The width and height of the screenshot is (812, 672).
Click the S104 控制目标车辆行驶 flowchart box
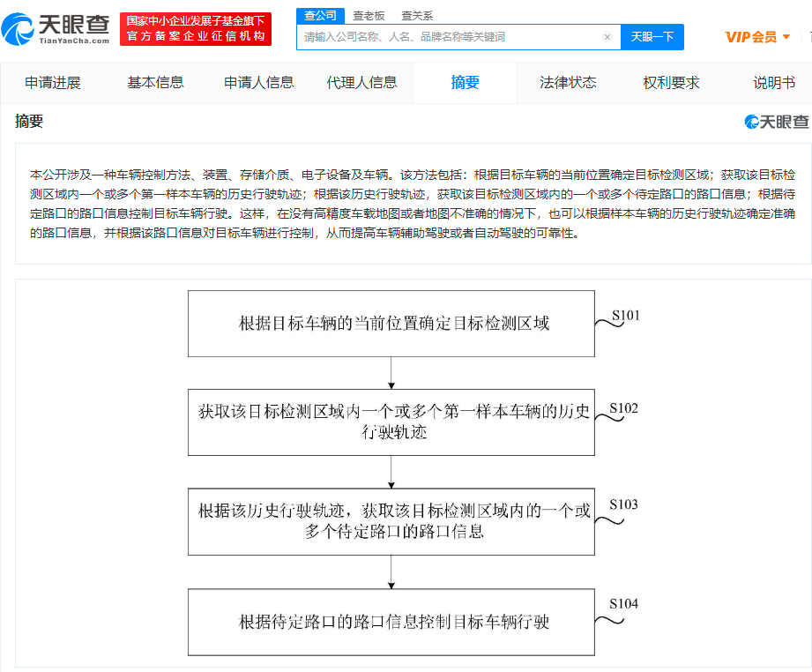(391, 622)
